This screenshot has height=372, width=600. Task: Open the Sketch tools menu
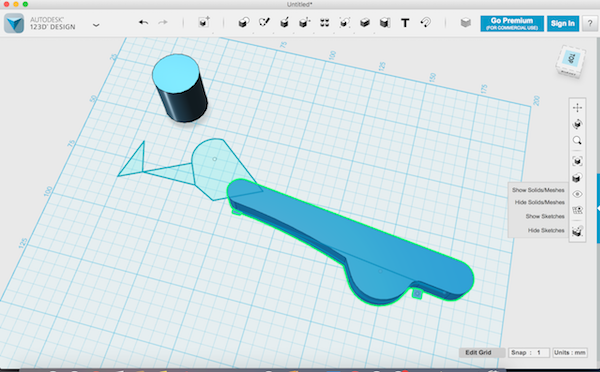pyautogui.click(x=264, y=22)
